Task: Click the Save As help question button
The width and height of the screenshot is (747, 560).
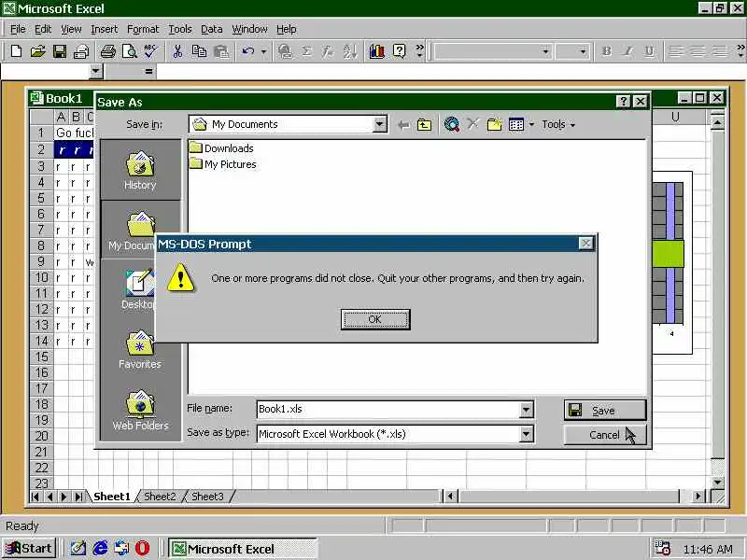Action: [x=623, y=101]
